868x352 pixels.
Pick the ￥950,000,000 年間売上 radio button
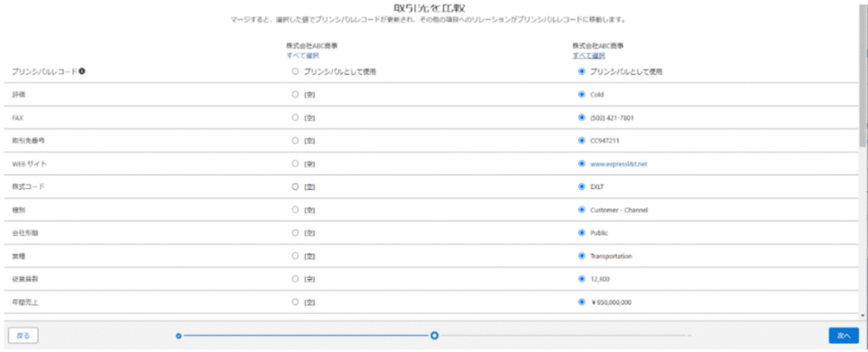tap(581, 301)
